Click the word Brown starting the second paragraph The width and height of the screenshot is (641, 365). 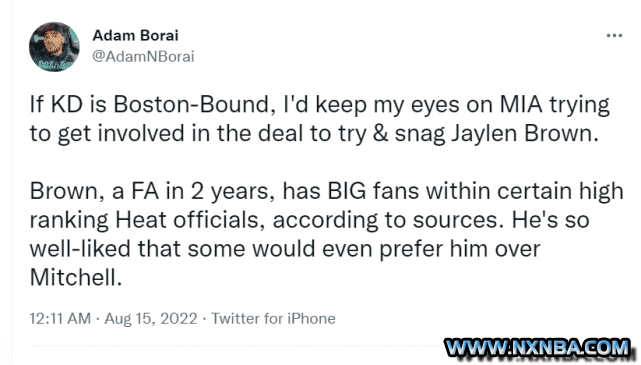pos(64,192)
